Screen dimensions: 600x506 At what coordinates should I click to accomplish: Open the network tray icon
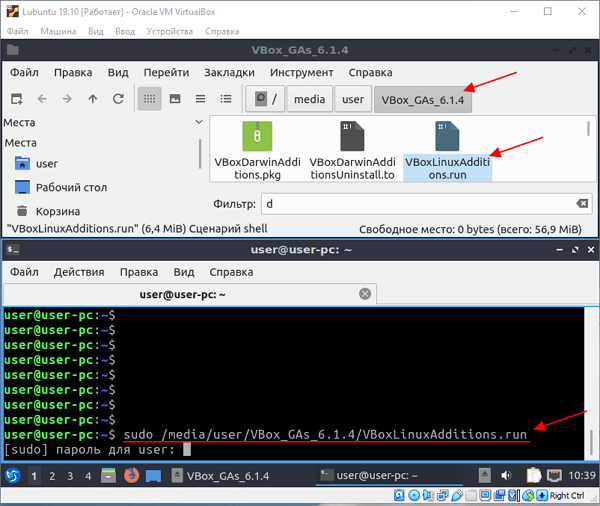554,475
